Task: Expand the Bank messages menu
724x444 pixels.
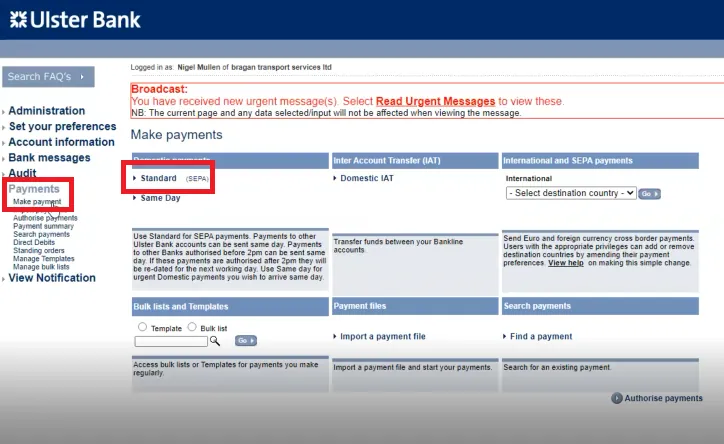Action: (x=49, y=158)
